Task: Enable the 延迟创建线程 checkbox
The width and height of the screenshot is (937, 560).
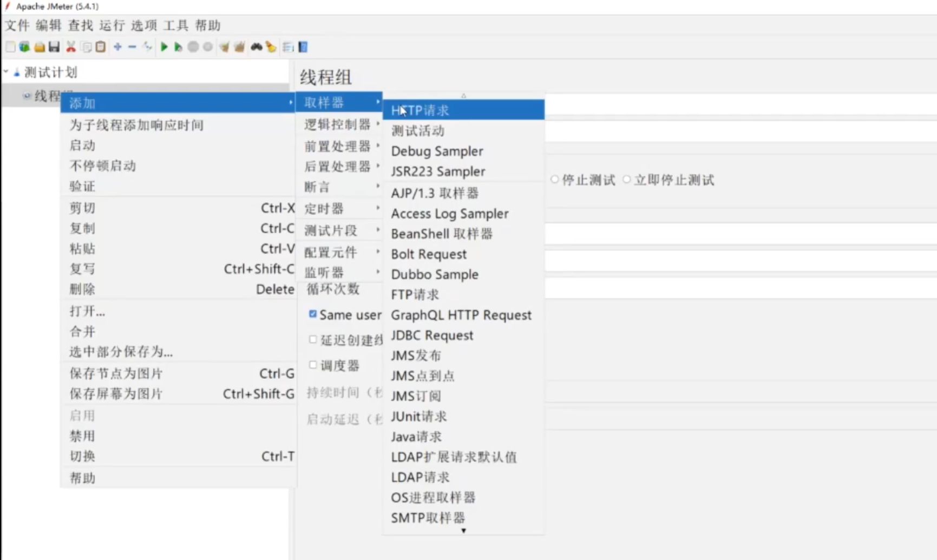Action: pos(313,339)
